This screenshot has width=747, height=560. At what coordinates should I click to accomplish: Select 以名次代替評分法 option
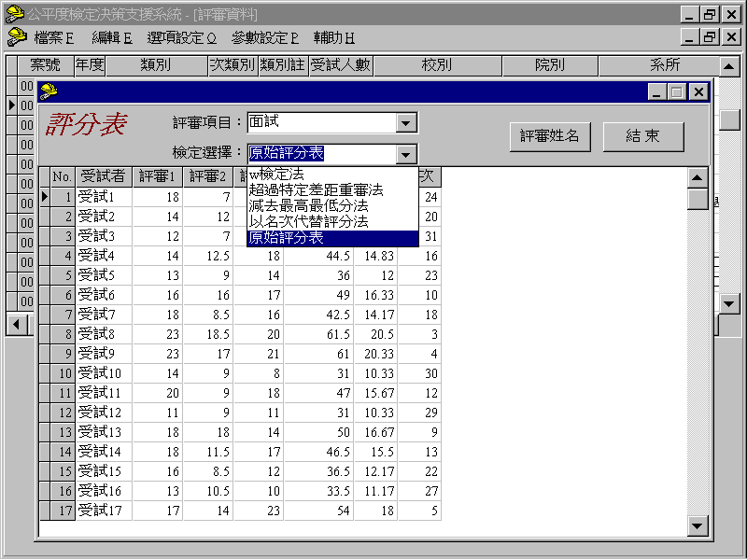[308, 222]
